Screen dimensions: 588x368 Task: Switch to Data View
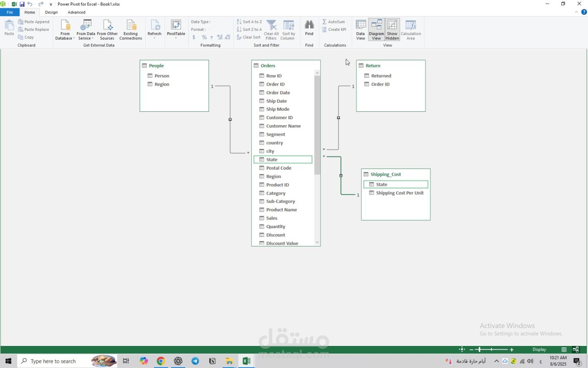[x=361, y=30]
